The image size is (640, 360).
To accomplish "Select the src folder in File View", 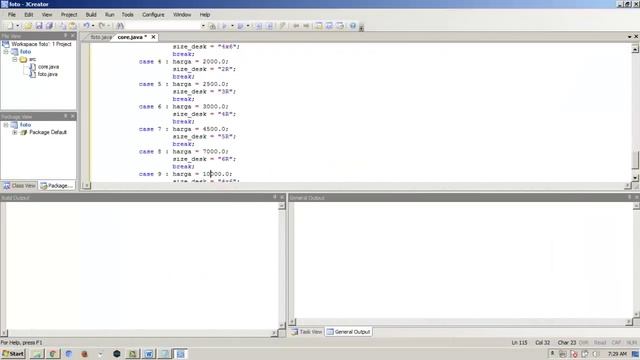I will (32, 60).
